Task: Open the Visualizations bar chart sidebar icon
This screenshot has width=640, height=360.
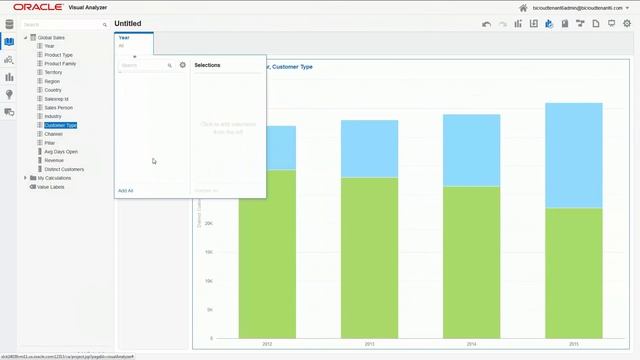Action: pyautogui.click(x=9, y=77)
